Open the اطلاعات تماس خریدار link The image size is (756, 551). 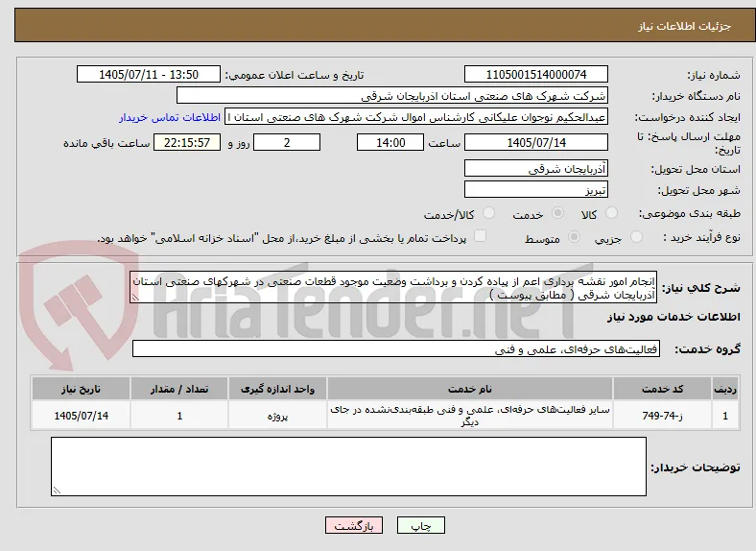click(170, 117)
